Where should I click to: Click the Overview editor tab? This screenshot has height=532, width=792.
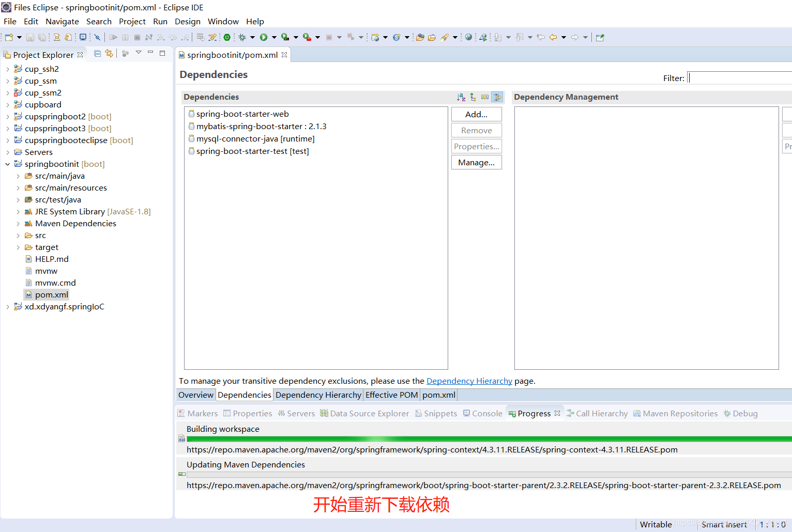(x=195, y=395)
